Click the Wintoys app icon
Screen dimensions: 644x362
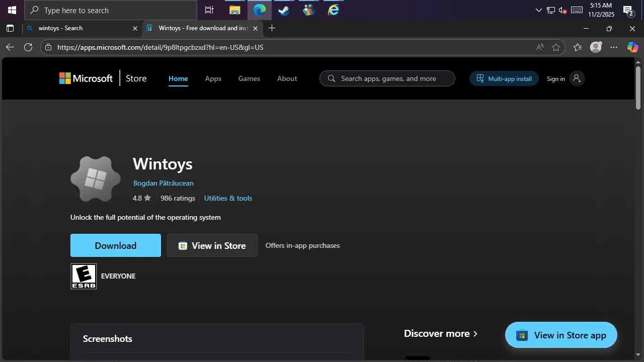pos(96,179)
